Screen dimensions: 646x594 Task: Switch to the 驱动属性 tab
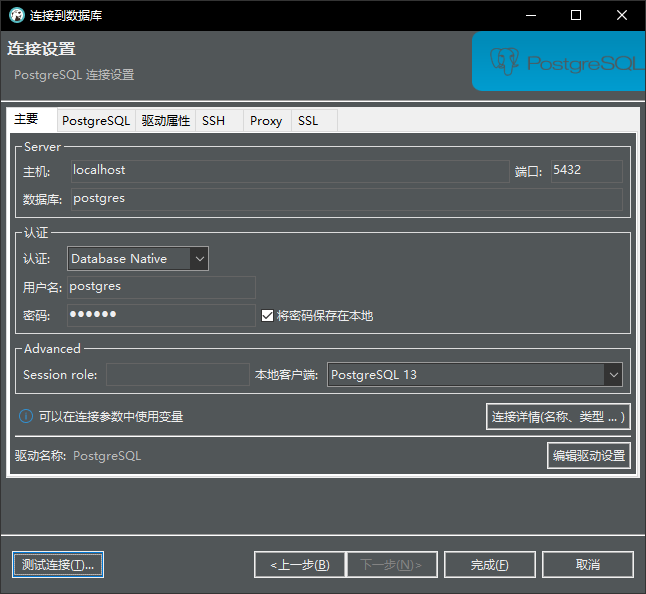tap(166, 121)
